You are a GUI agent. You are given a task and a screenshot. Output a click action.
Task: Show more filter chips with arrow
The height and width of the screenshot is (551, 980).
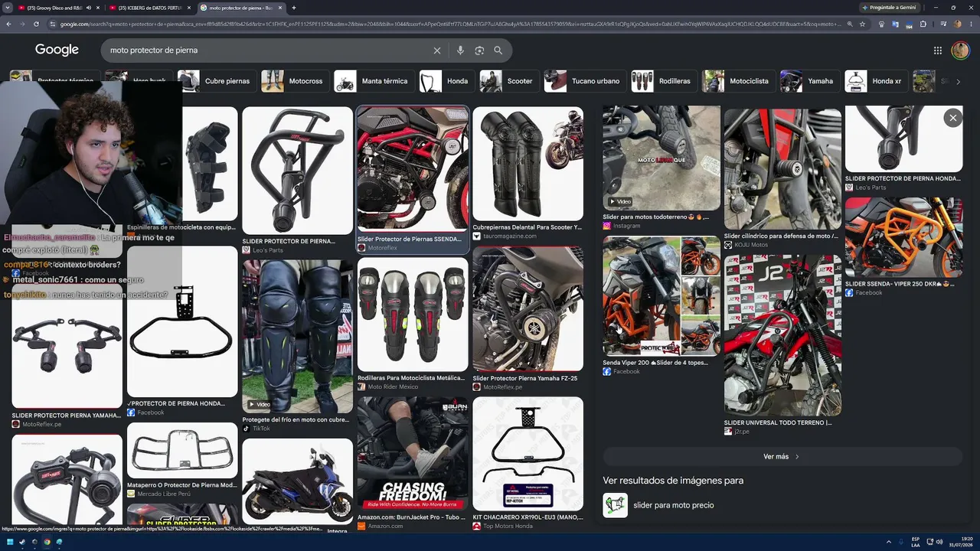958,82
